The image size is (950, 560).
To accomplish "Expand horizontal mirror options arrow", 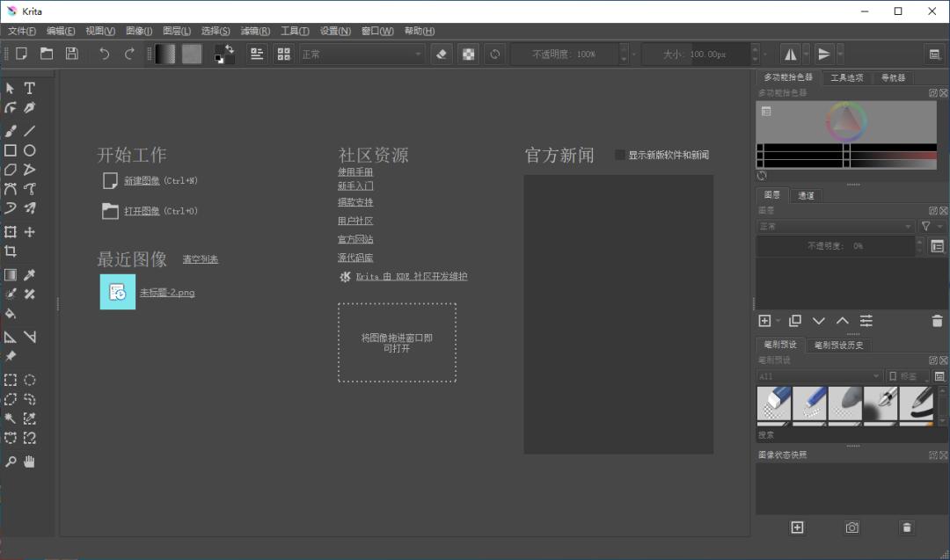I will pyautogui.click(x=807, y=54).
